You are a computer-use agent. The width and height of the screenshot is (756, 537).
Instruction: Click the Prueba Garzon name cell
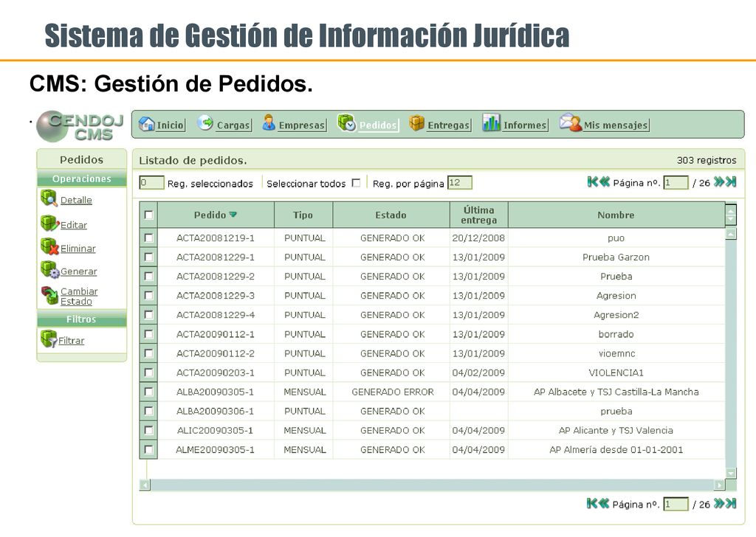pyautogui.click(x=616, y=257)
